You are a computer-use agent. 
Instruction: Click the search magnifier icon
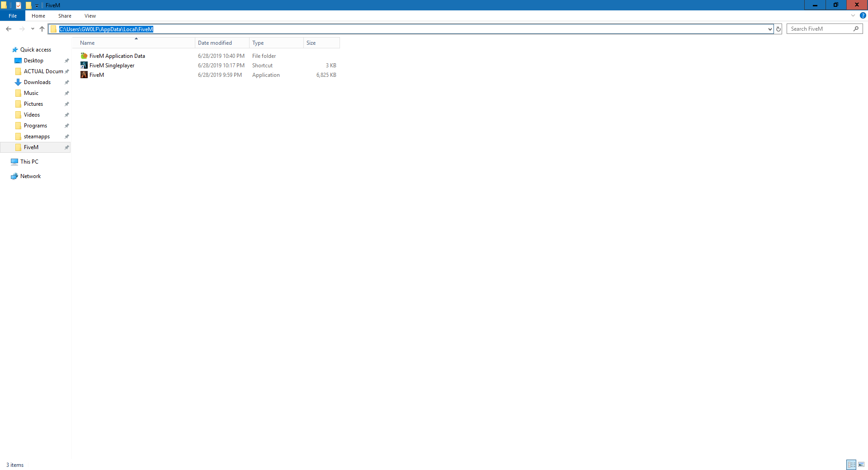click(x=856, y=29)
